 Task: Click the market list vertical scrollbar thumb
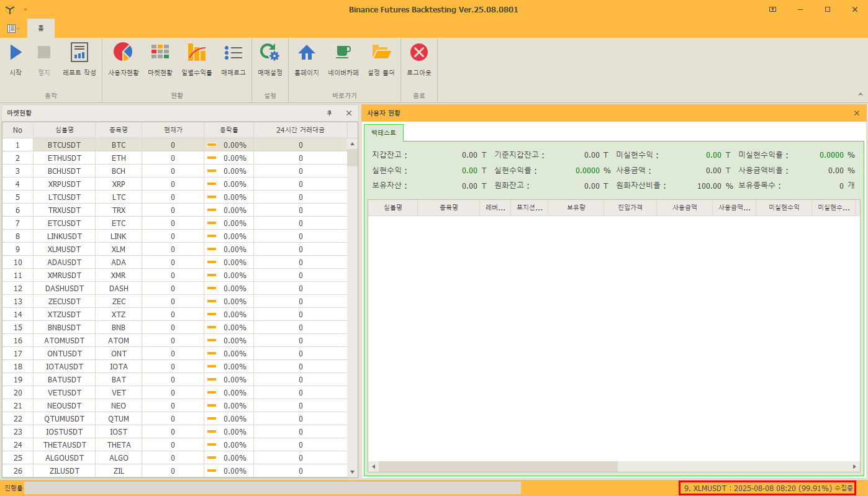pos(353,158)
